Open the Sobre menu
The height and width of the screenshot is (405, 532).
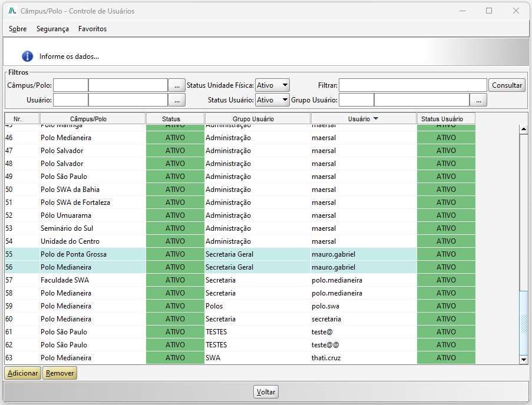point(18,29)
